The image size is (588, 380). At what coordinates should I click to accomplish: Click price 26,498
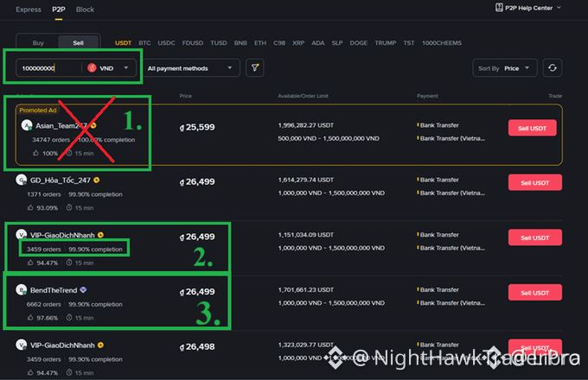click(x=197, y=346)
